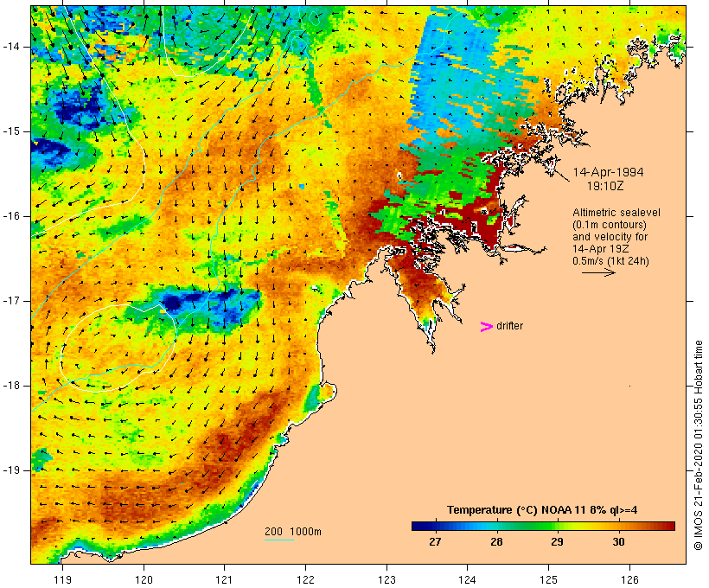Screen dimensions: 709x588
Task: Click longitude axis label 124
Action: coord(467,579)
